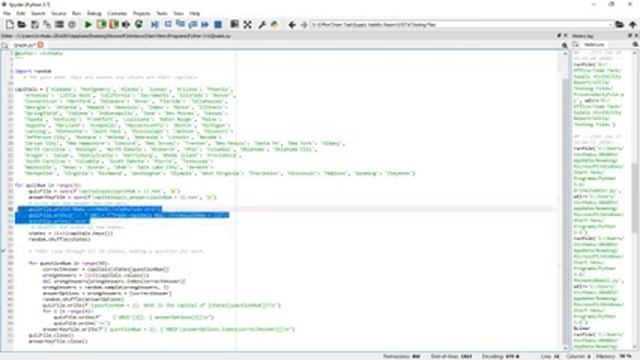The height and width of the screenshot is (360, 640).
Task: Run the file with the green play button
Action: [88, 24]
